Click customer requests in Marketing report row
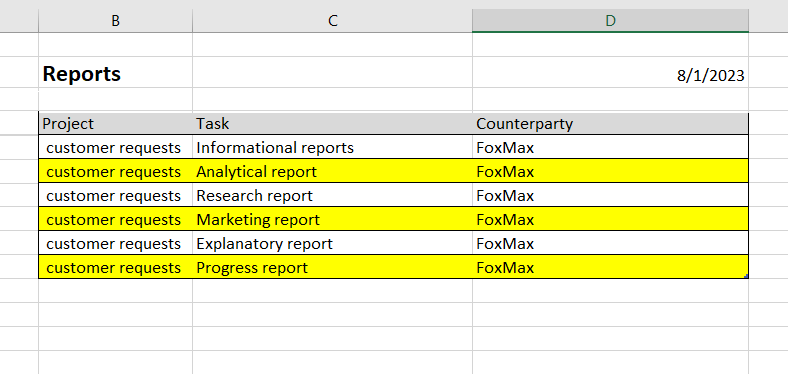Screen dimensions: 788x374 tap(116, 219)
